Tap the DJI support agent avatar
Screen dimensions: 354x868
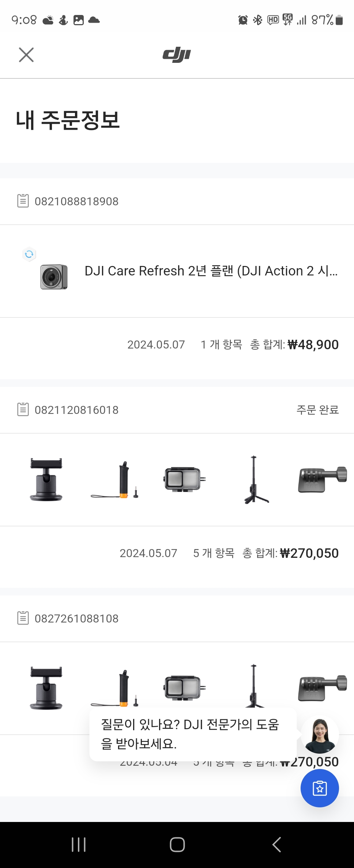[320, 735]
